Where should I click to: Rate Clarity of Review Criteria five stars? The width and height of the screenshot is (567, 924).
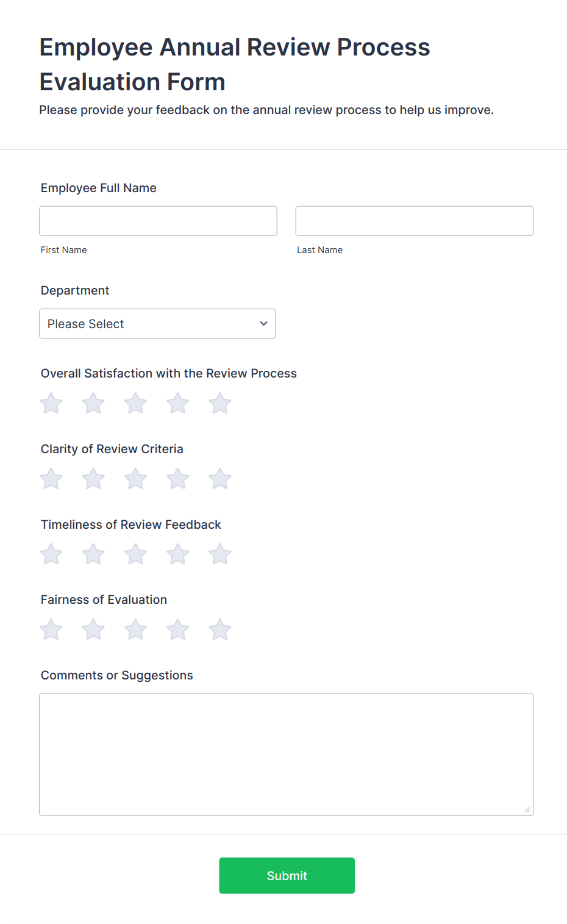point(220,479)
